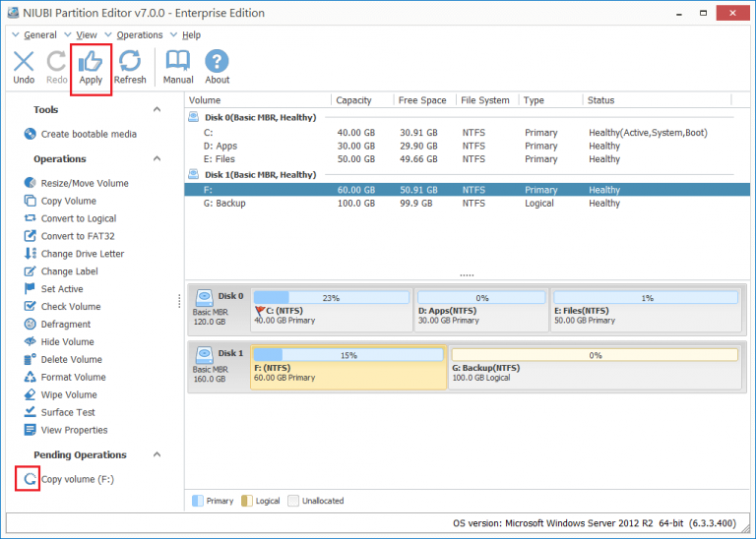Click the View Properties icon
This screenshot has width=756, height=539.
click(30, 430)
